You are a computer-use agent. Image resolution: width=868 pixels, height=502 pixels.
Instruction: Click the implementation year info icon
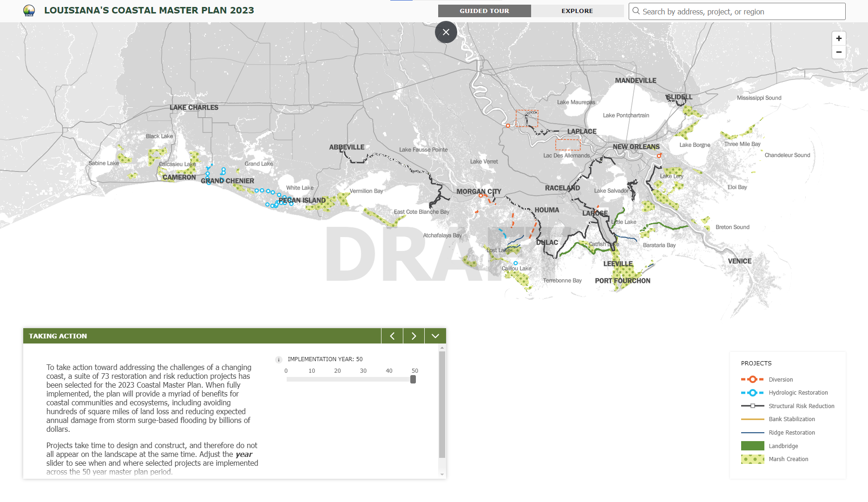pos(279,359)
